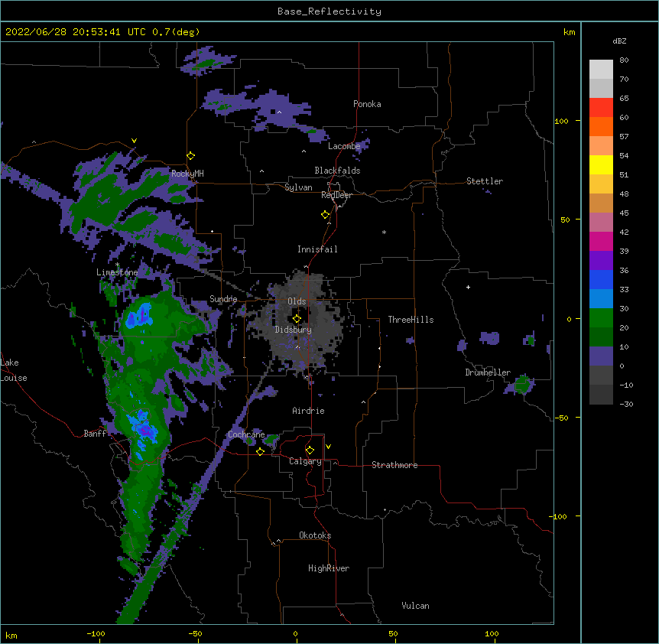Screen dimensions: 659x644
Task: Click the Sylvan label
Action: (298, 187)
